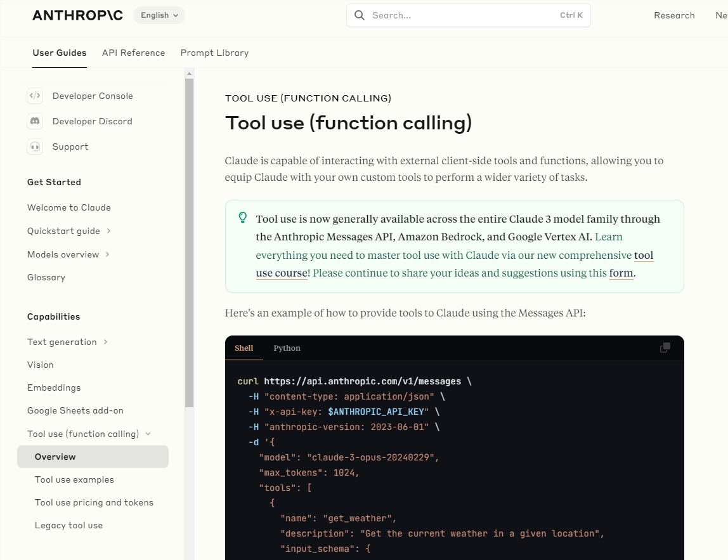Screen dimensions: 728x560
Task: Expand the Quickstart guide chevron
Action: coord(108,231)
